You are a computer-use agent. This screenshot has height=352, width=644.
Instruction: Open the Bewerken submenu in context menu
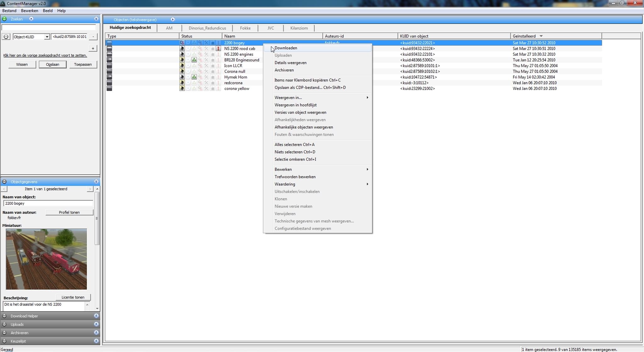[x=318, y=169]
